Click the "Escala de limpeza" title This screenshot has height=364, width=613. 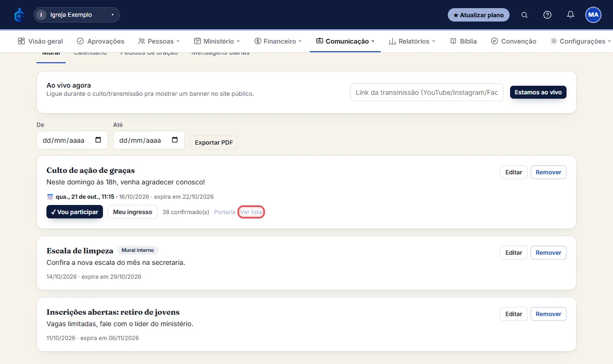pyautogui.click(x=80, y=250)
